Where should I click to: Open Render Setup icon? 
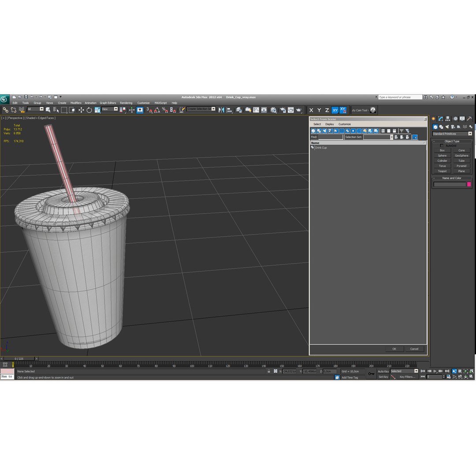click(283, 110)
